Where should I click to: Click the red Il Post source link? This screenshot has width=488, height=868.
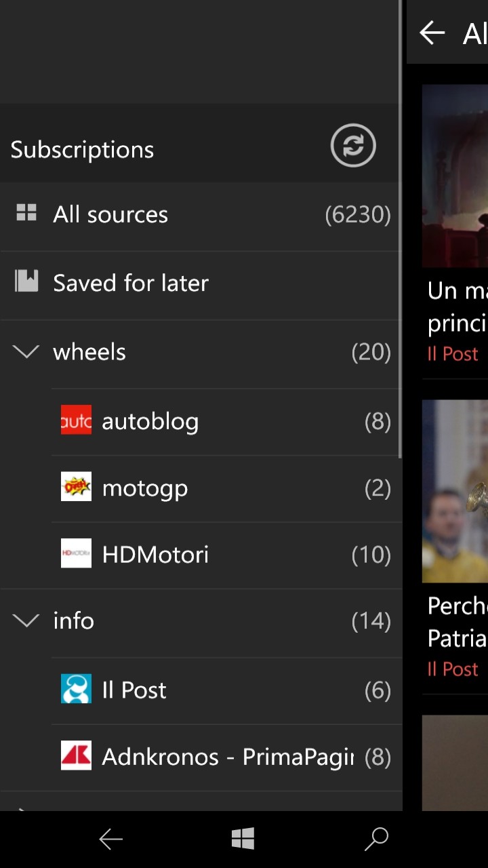[453, 354]
